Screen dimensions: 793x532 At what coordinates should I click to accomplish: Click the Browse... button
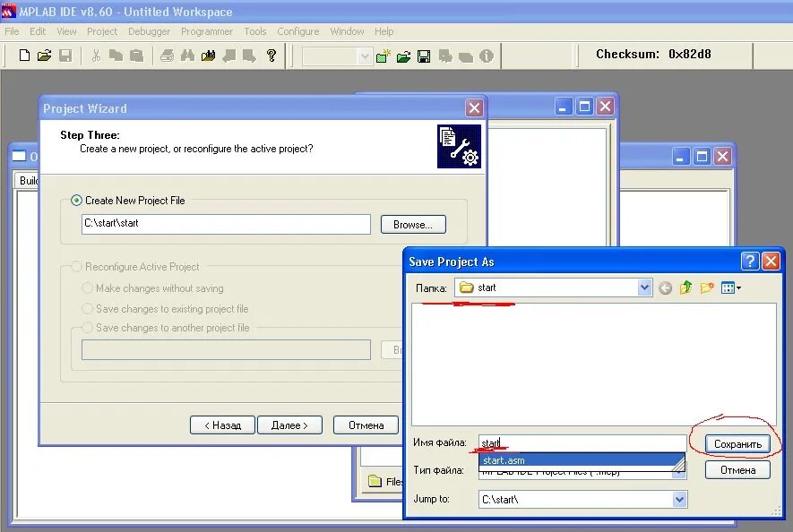[x=413, y=225]
